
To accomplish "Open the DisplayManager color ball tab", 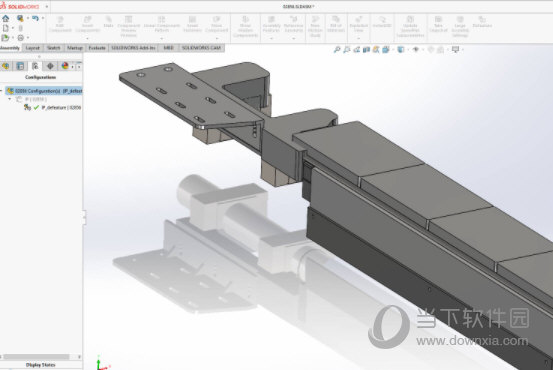I will tap(65, 66).
